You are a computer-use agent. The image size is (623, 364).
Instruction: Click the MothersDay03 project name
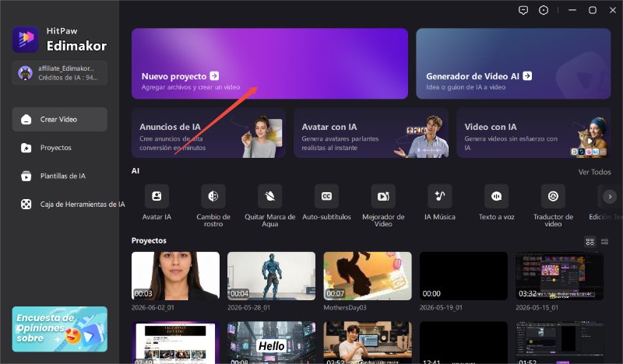(x=345, y=308)
